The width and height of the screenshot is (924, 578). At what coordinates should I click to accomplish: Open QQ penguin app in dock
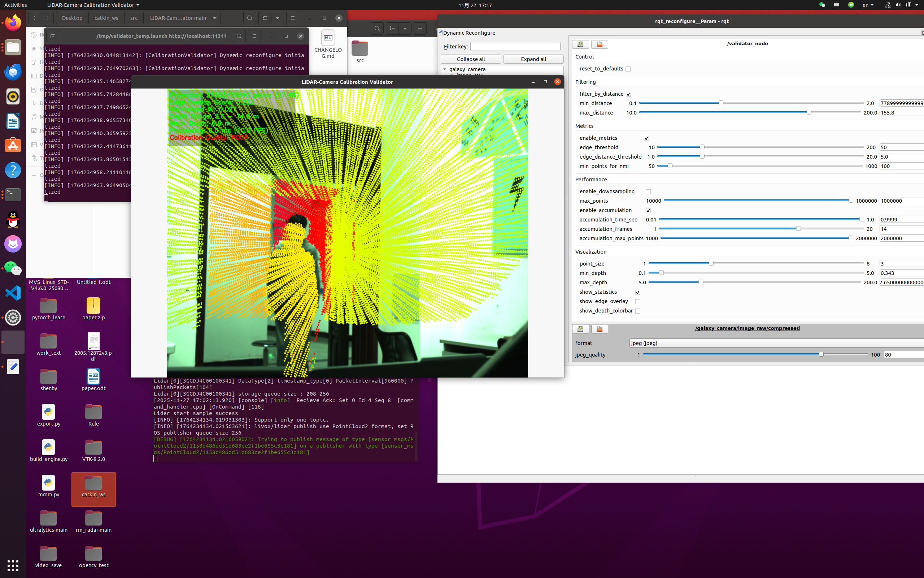(x=13, y=219)
